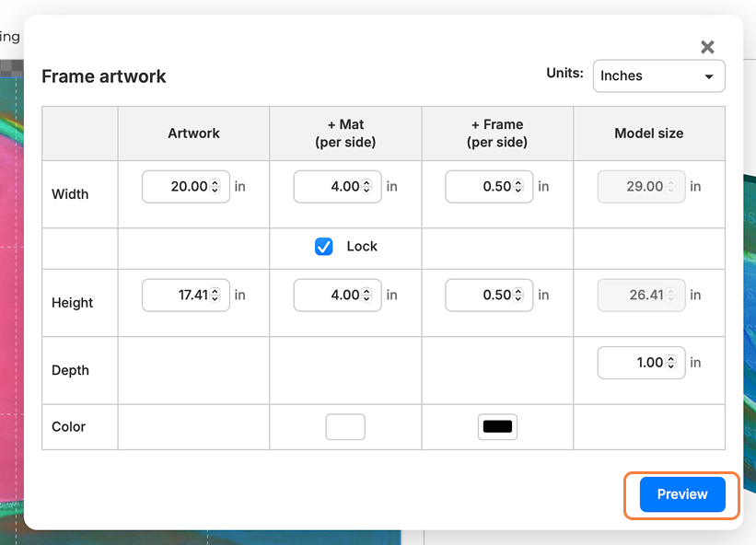The height and width of the screenshot is (545, 756).
Task: Click the Lock label text
Action: (x=362, y=246)
